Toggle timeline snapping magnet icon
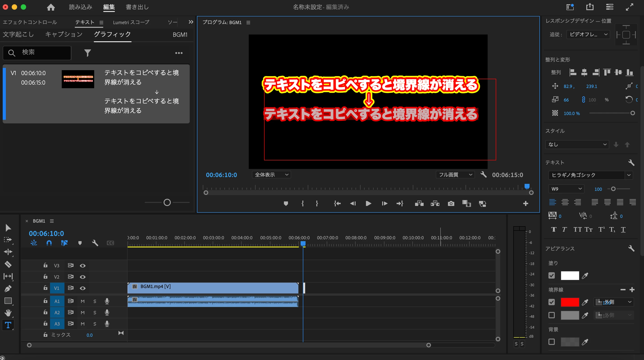Viewport: 644px width, 360px height. coord(49,243)
